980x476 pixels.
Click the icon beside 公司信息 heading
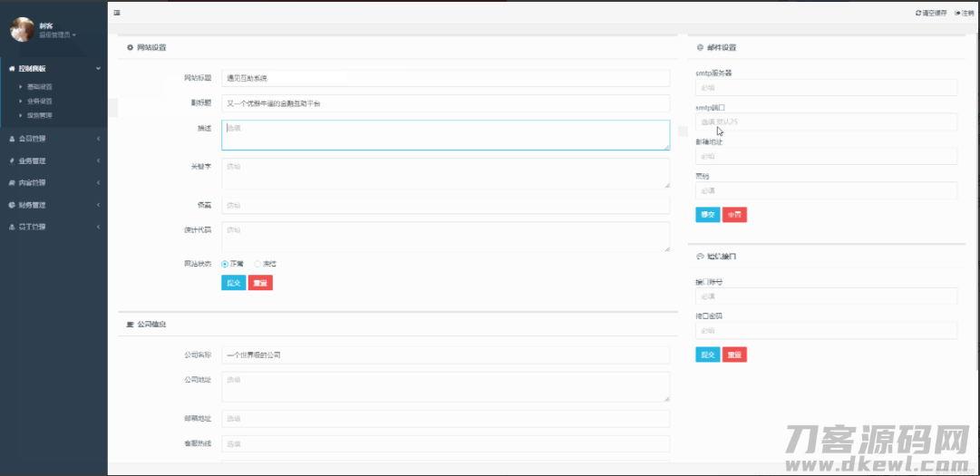[130, 324]
